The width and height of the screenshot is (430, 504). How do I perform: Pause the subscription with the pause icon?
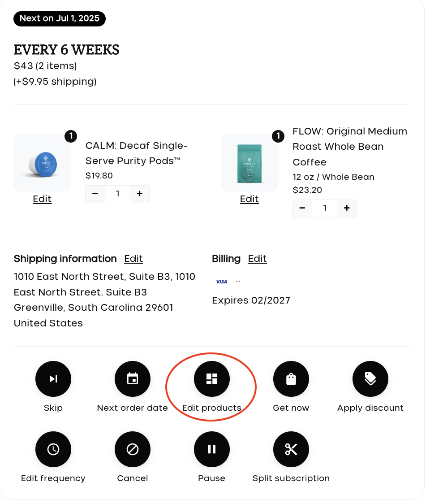(x=212, y=449)
